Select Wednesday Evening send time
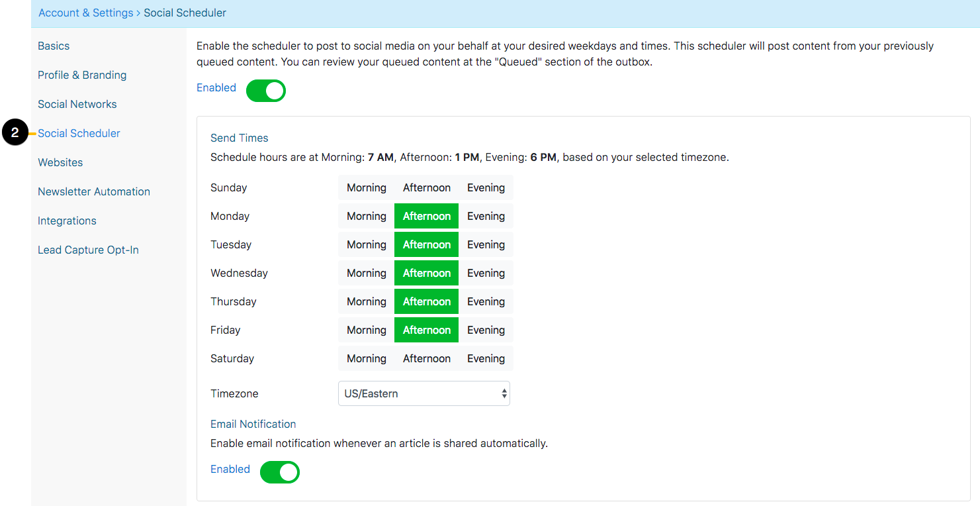Image resolution: width=980 pixels, height=506 pixels. coord(486,273)
